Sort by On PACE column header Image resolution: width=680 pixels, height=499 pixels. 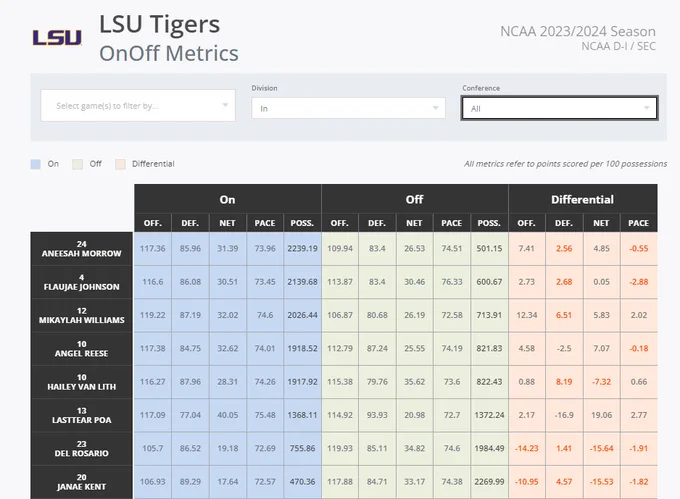[265, 223]
